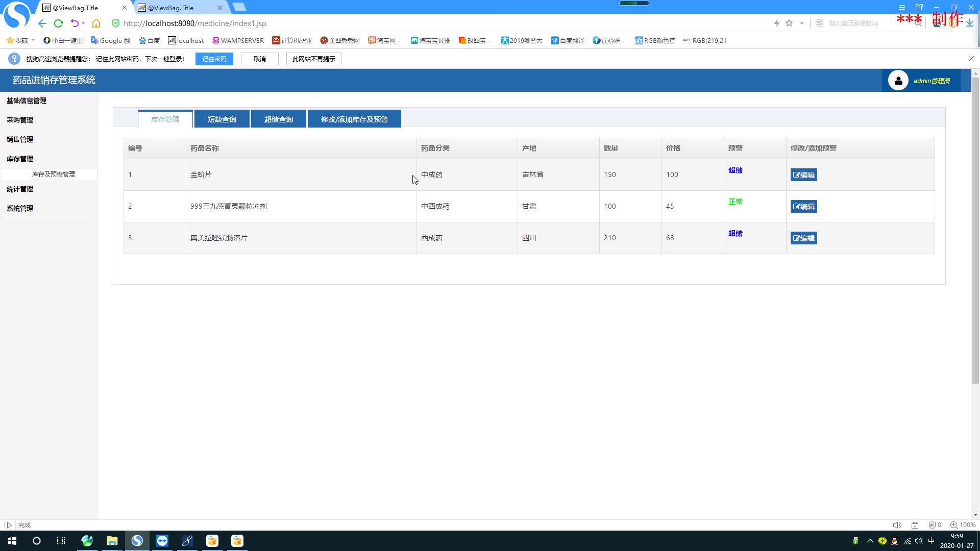Open TeamViewer from the taskbar
Screen dimensions: 980x551
pos(162,541)
